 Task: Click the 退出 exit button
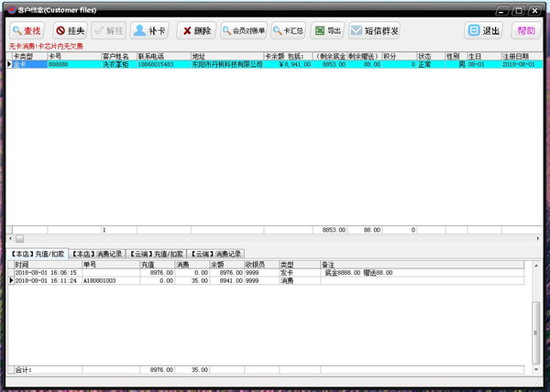[484, 30]
